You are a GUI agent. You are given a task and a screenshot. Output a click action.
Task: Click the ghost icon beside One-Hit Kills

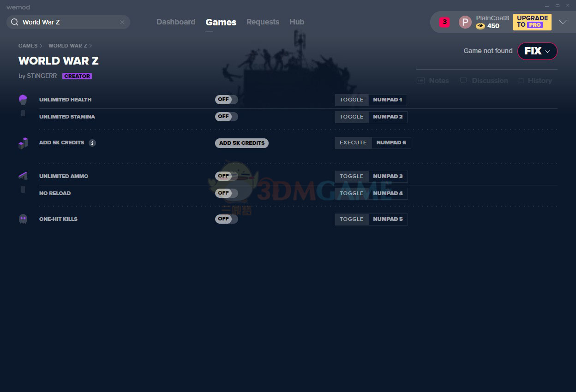23,219
